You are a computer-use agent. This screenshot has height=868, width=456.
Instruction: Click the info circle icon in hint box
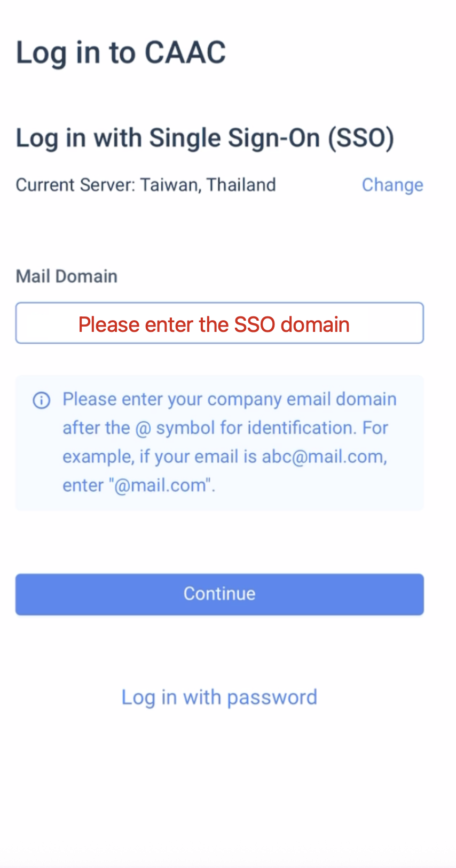[x=42, y=400]
